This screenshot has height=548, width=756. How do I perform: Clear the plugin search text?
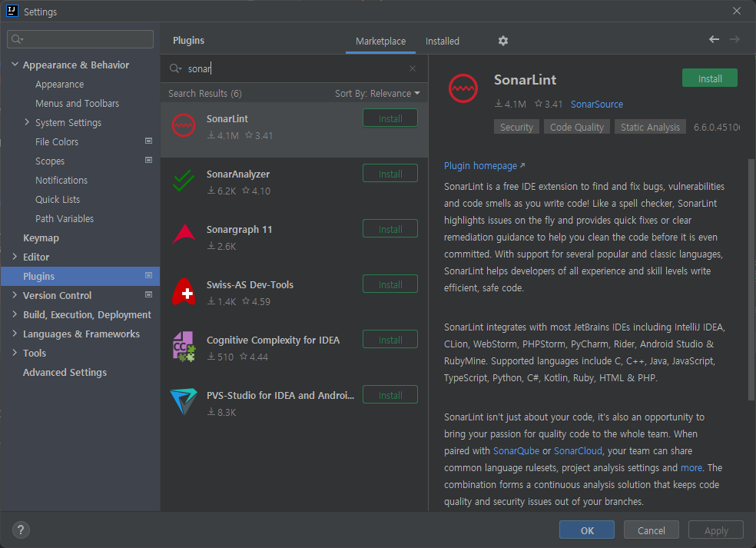413,68
